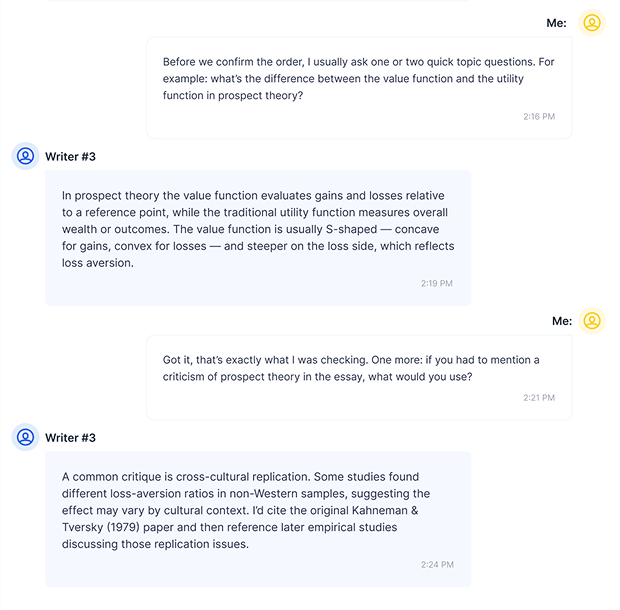620x610 pixels.
Task: Select Writer #3's reply explaining the S-shaped value function
Action: (257, 237)
